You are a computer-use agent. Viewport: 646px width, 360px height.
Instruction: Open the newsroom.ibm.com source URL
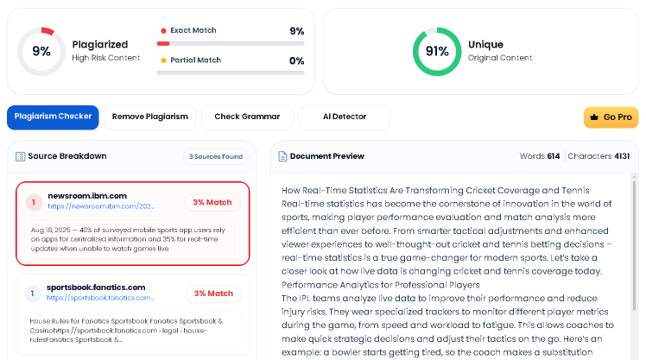[x=101, y=206]
